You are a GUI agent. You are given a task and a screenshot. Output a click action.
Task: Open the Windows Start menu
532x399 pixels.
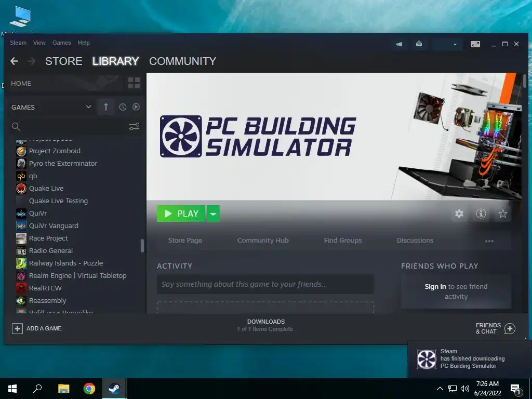[x=12, y=389]
